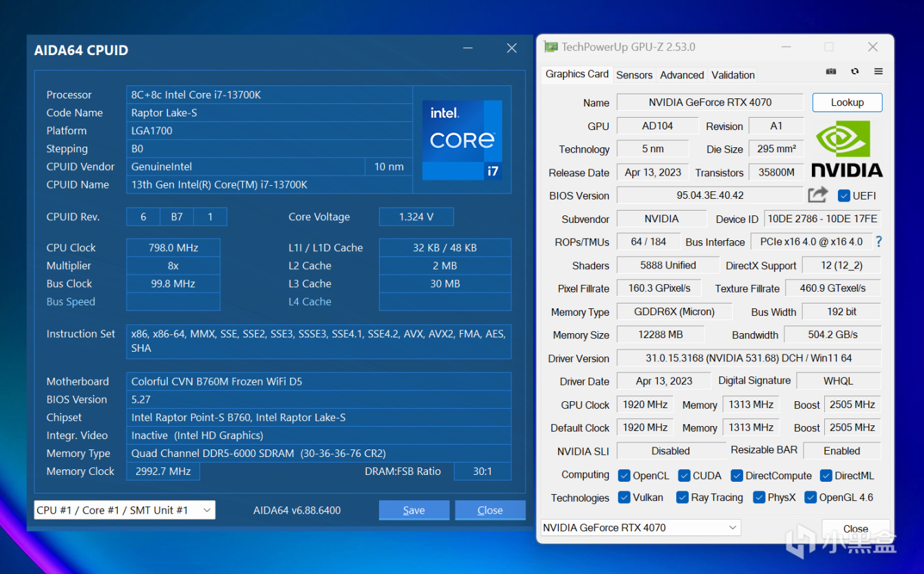Click the Instruction Set list in AIDA64

tap(319, 341)
